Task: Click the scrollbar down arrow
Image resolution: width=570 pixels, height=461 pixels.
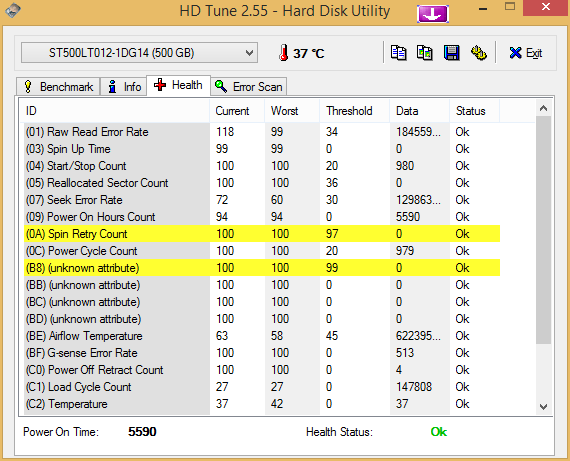Action: tap(543, 406)
